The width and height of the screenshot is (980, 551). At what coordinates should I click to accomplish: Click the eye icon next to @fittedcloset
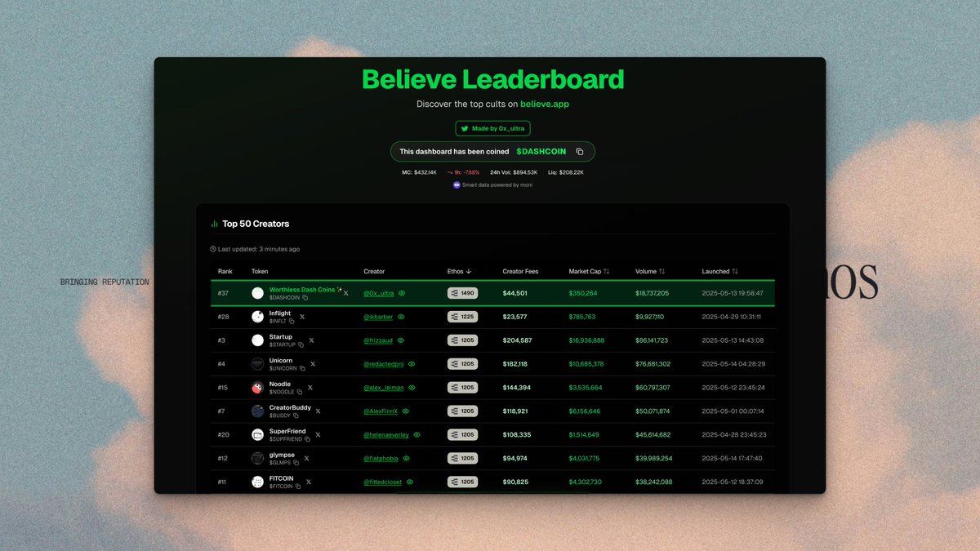click(410, 482)
